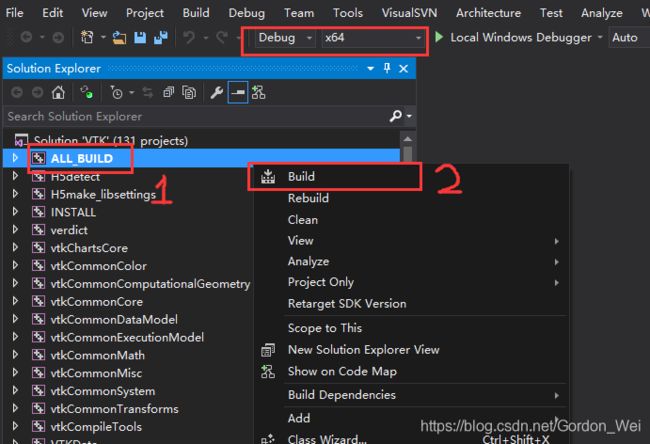Click the Navigate Forward toolbar icon
The height and width of the screenshot is (444, 650).
58,38
